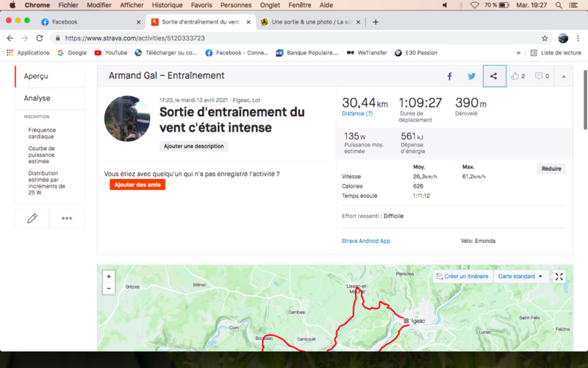Open Télécharger ou co... bookmark
This screenshot has width=588, height=368.
pyautogui.click(x=166, y=53)
